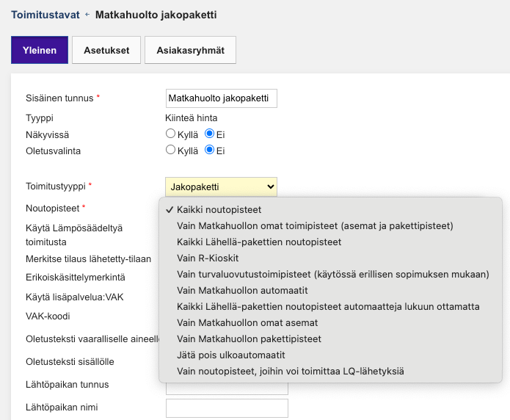
Task: Click the Matkahuolto jakopaketti page title
Action: tap(156, 15)
